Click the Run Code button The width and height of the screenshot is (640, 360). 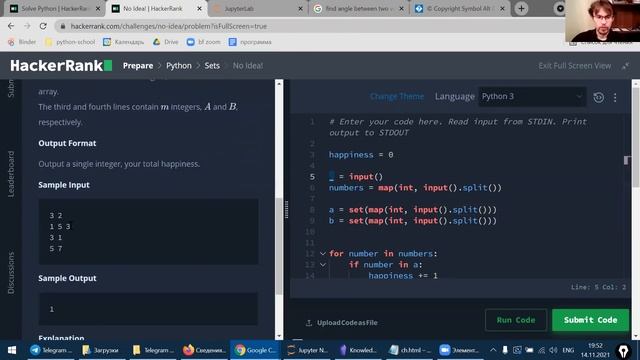click(x=516, y=320)
